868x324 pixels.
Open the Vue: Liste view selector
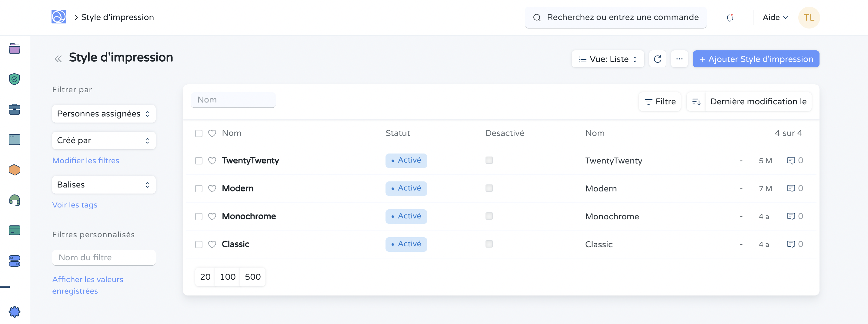tap(607, 59)
